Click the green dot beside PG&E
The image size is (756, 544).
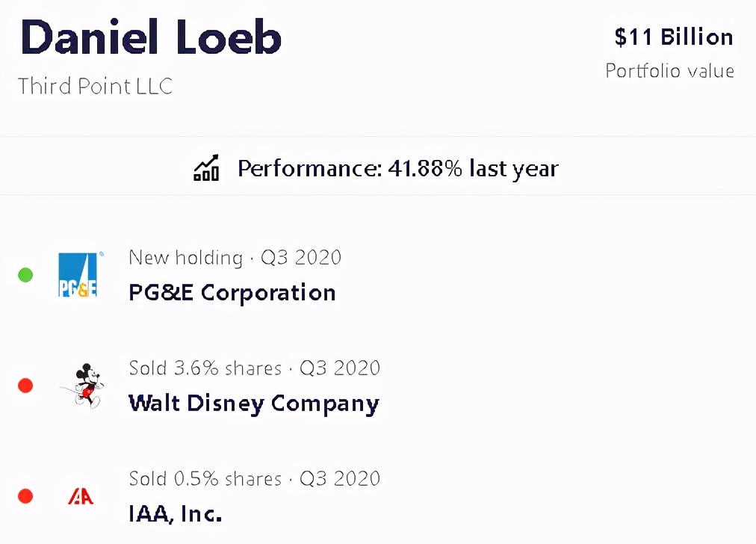[25, 275]
